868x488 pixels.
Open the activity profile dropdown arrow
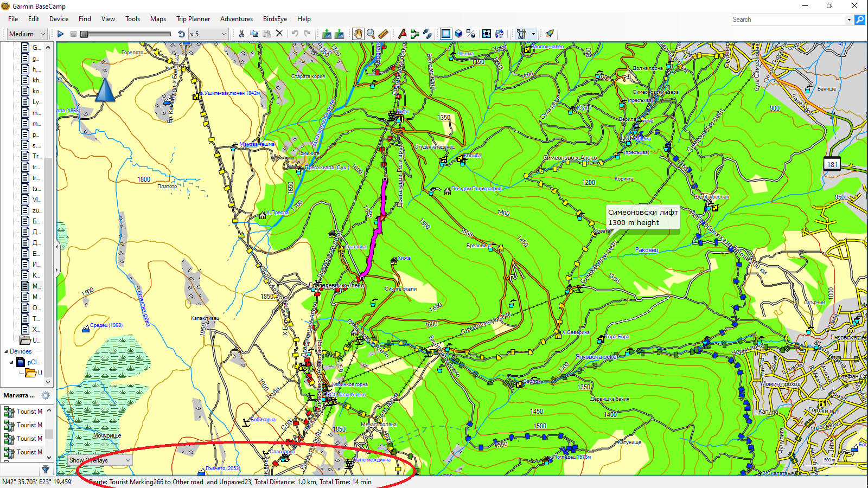533,34
